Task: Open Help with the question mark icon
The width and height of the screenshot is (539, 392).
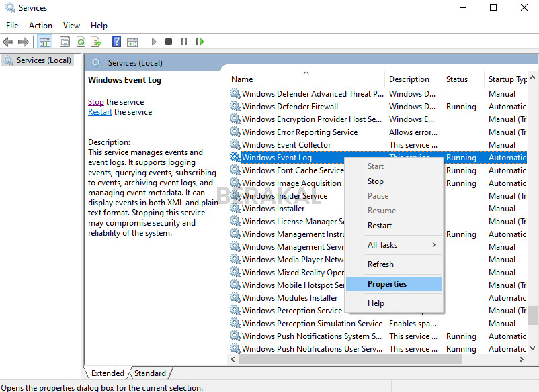Action: point(115,42)
